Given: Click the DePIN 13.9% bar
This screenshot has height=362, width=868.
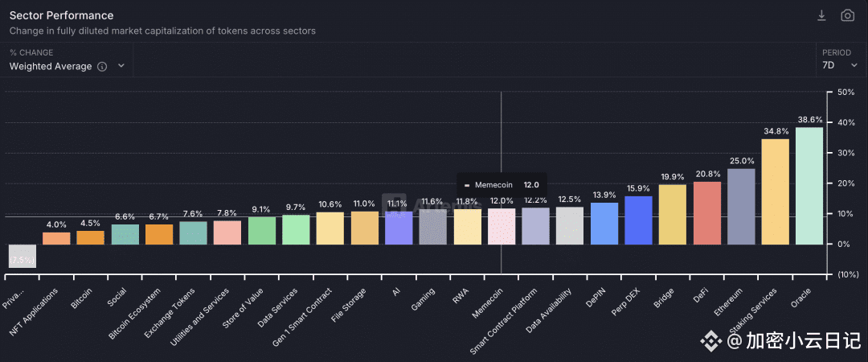Looking at the screenshot, I should pyautogui.click(x=604, y=224).
